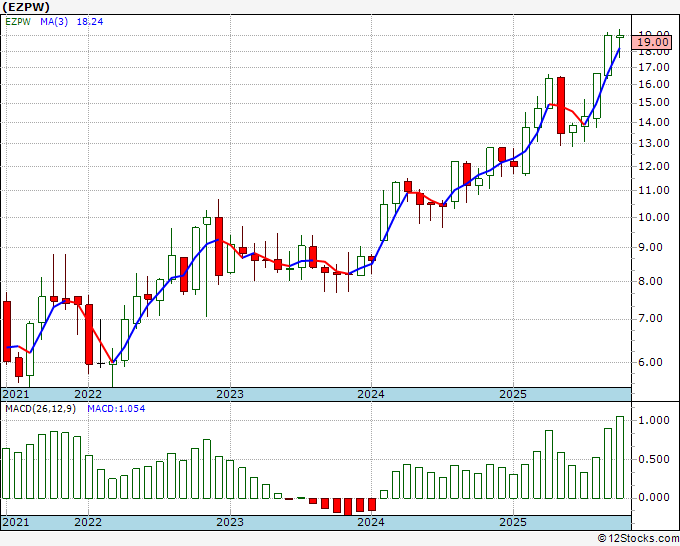Select 2024 on the MACD panel time axis
The width and height of the screenshot is (680, 546).
tap(371, 522)
